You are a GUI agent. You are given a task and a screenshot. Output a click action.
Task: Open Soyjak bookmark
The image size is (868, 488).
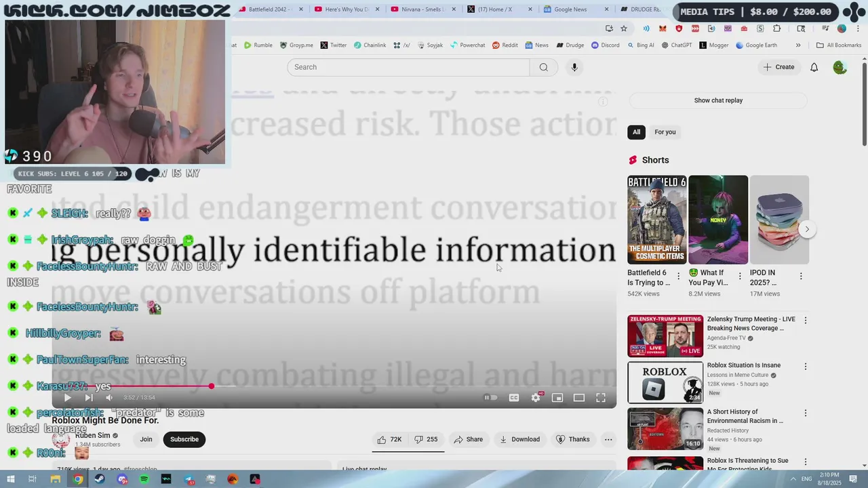[x=430, y=45]
